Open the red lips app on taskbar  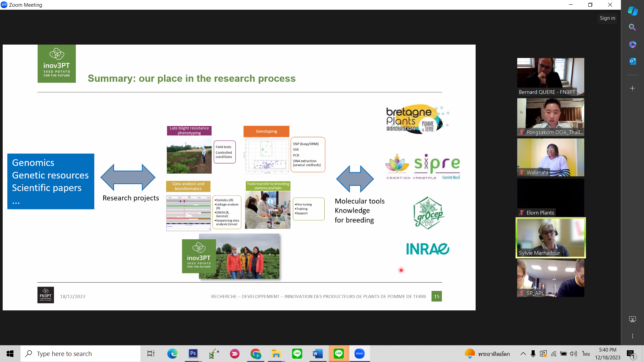(234, 354)
